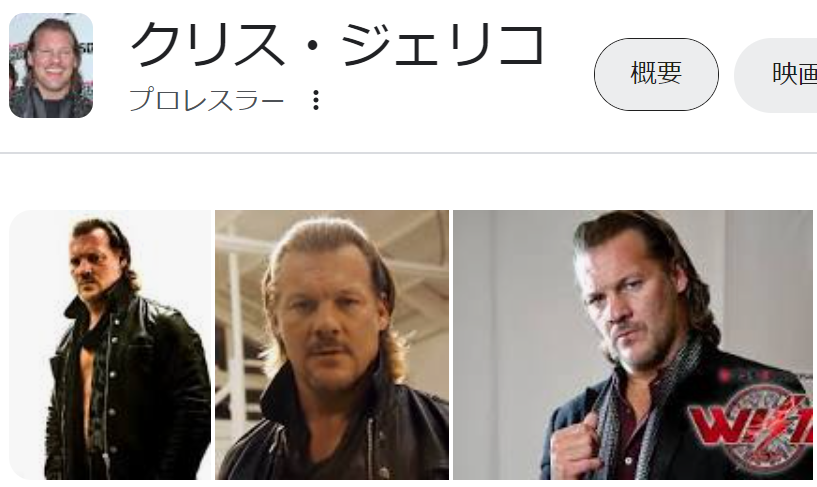Viewport: 817px width, 487px height.
Task: Show options for the プロレスラー entity
Action: [316, 100]
